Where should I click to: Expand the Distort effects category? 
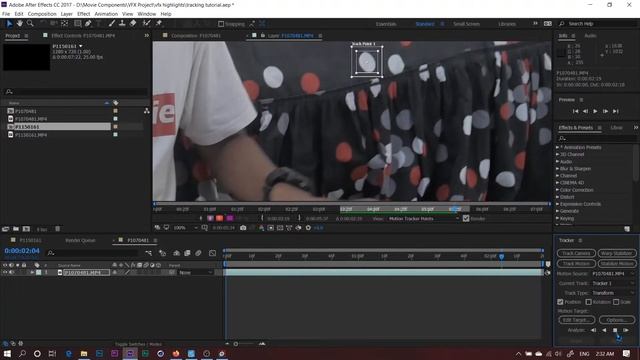click(558, 197)
